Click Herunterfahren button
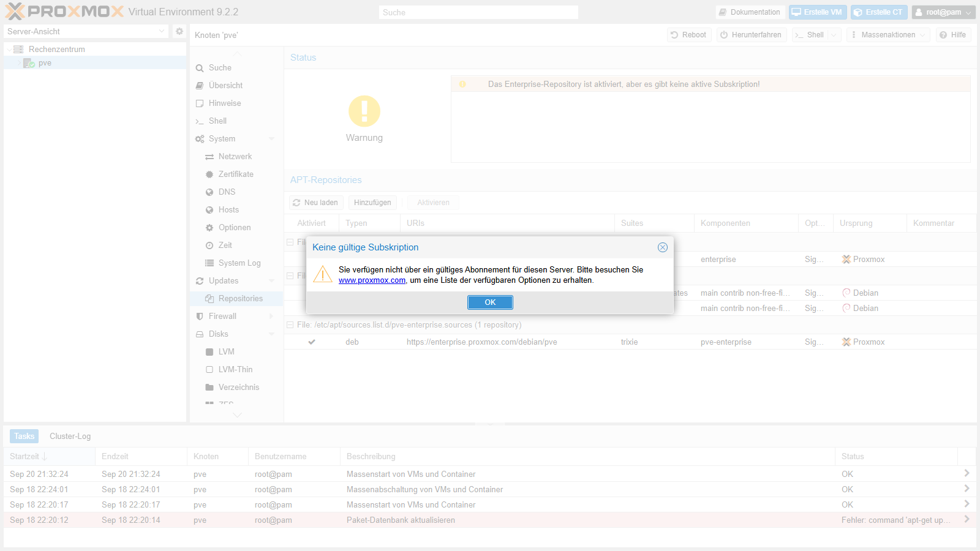 click(x=752, y=35)
